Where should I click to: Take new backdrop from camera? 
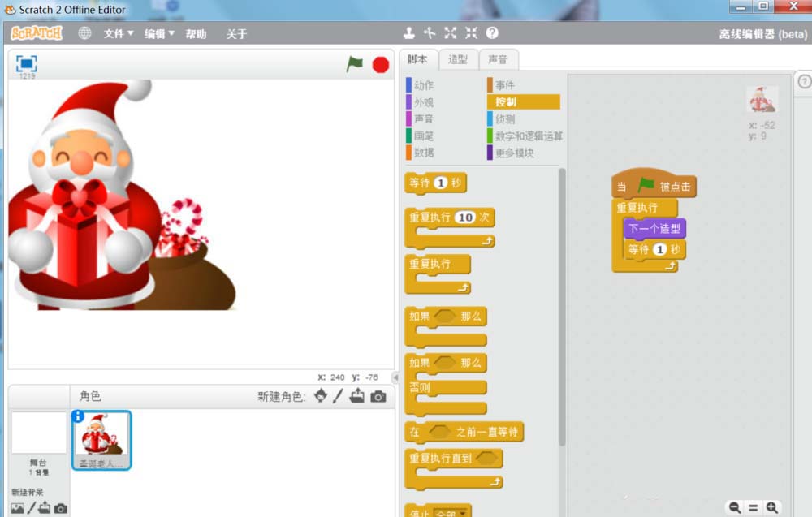click(61, 509)
